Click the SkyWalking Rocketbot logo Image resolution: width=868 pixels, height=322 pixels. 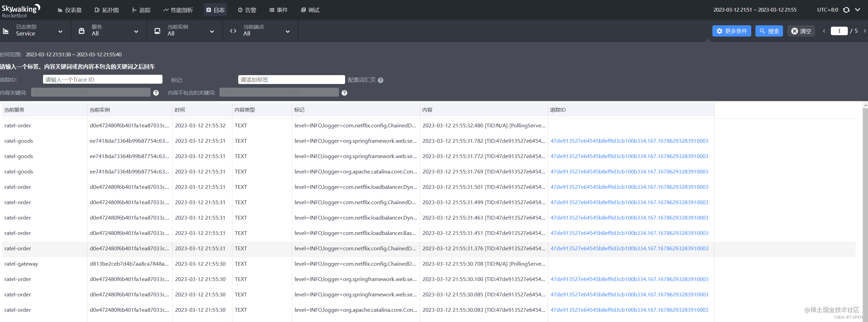coord(21,11)
